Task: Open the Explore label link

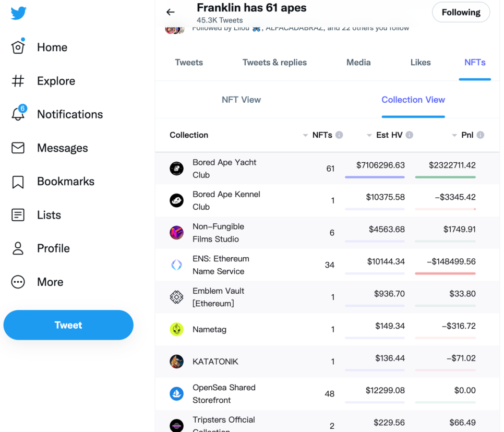Action: click(56, 81)
